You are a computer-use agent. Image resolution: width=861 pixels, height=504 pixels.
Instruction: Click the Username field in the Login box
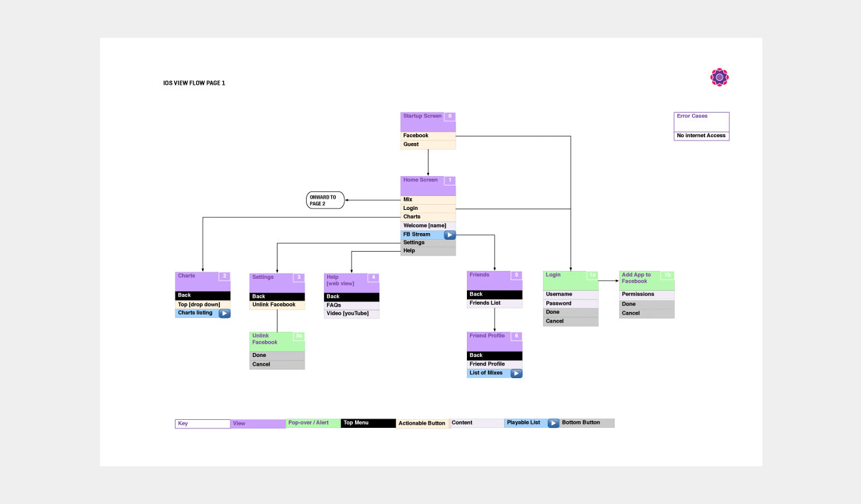[570, 294]
